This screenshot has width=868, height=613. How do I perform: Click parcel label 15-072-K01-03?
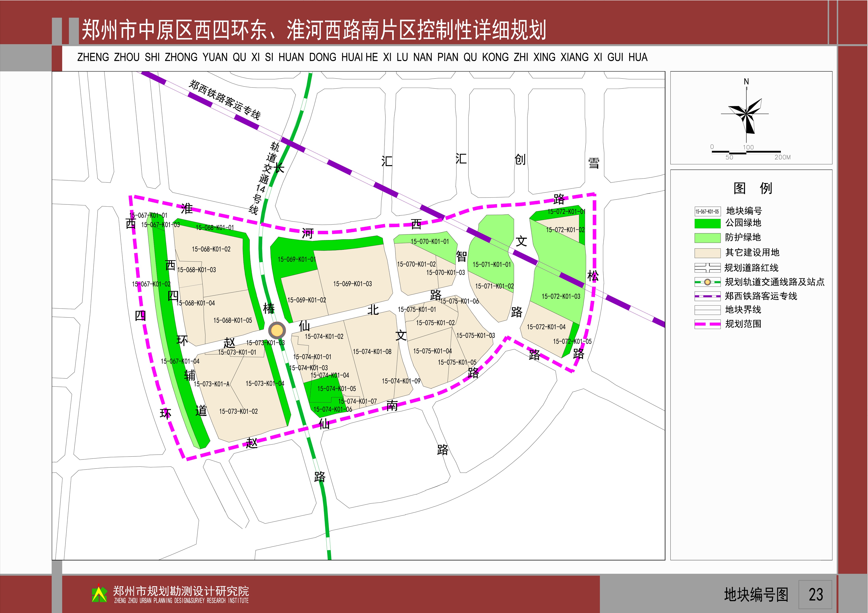point(561,297)
